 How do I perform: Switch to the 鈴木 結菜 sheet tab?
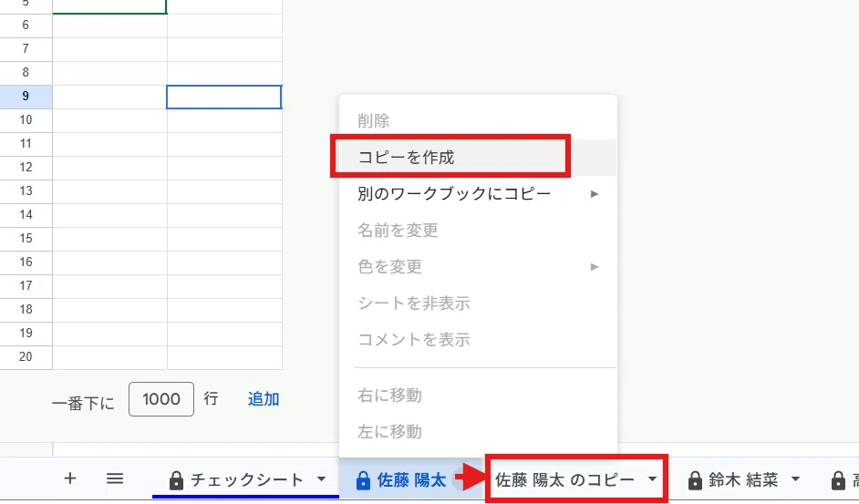click(743, 480)
